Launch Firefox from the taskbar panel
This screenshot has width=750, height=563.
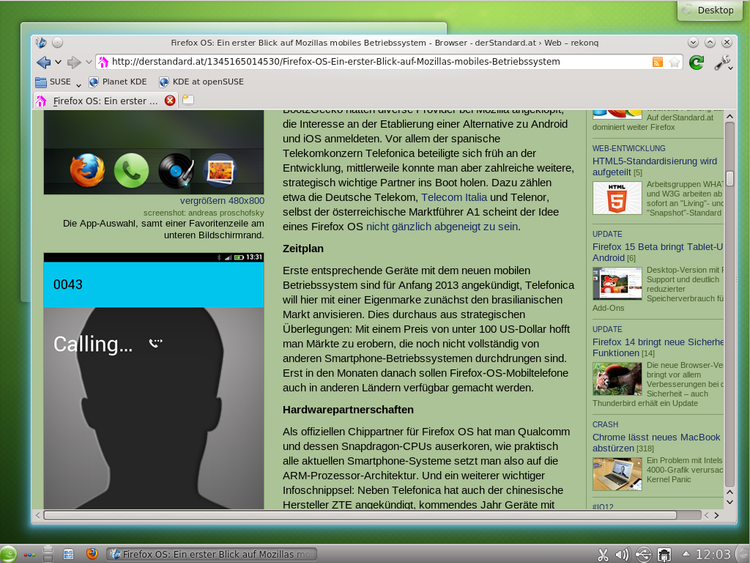coord(92,553)
